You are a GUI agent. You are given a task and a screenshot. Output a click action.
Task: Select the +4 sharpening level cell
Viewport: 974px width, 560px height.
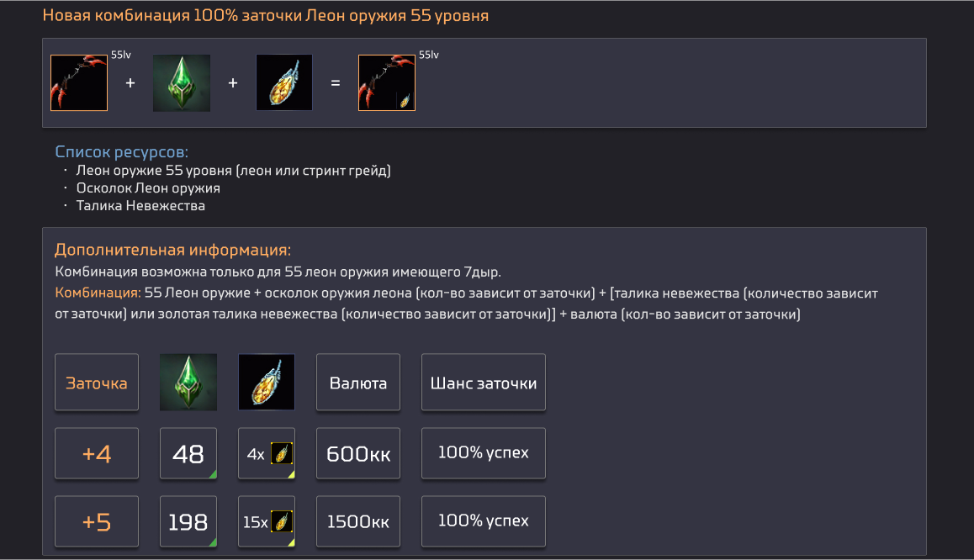(97, 454)
